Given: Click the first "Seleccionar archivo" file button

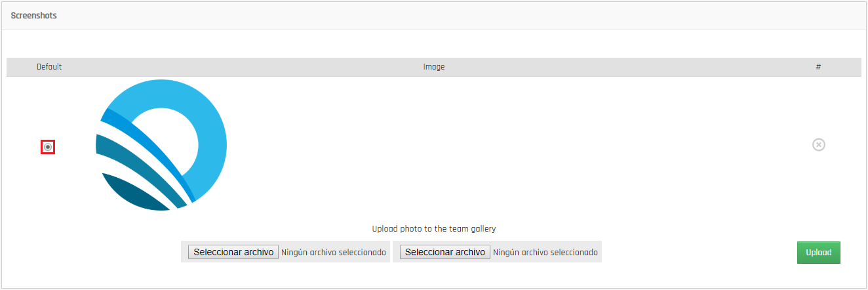Looking at the screenshot, I should point(233,252).
